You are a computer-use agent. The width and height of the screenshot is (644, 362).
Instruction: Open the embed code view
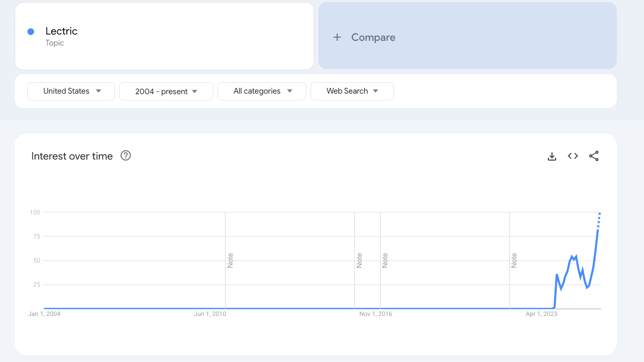click(x=573, y=156)
